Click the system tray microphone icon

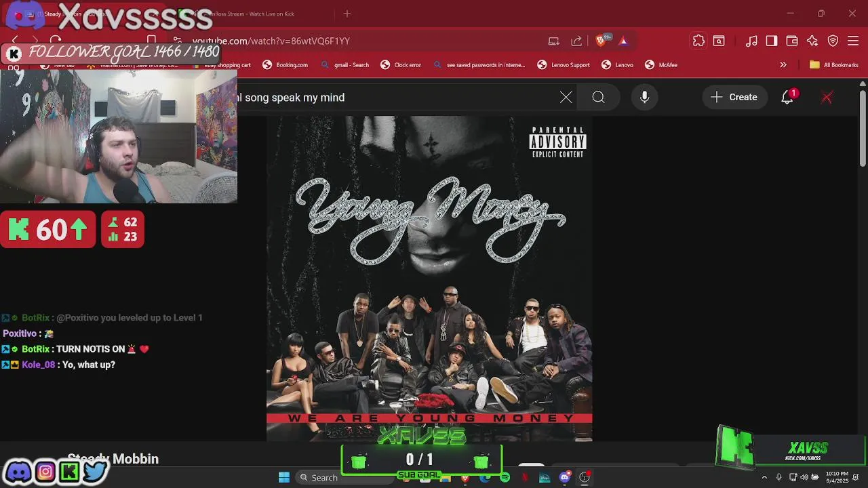tap(778, 477)
